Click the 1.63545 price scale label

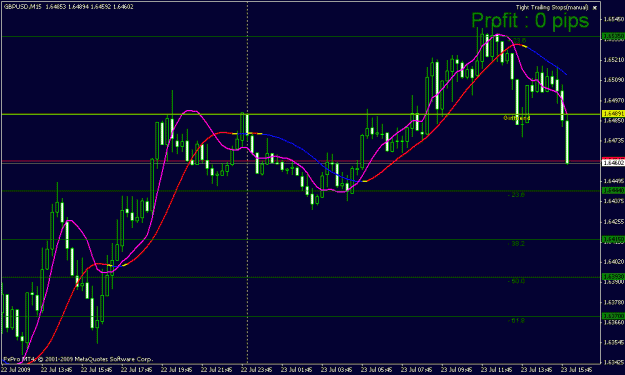click(x=614, y=342)
